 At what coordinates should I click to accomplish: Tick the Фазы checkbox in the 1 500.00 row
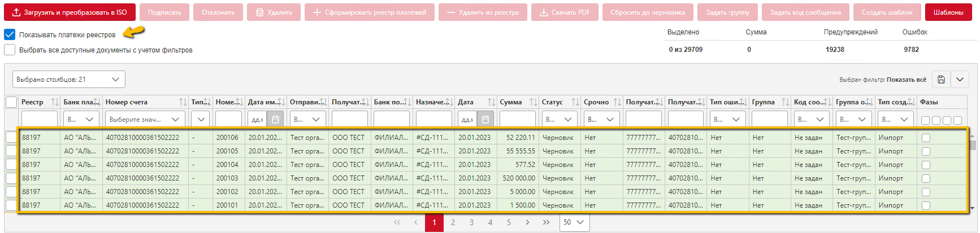pos(926,205)
